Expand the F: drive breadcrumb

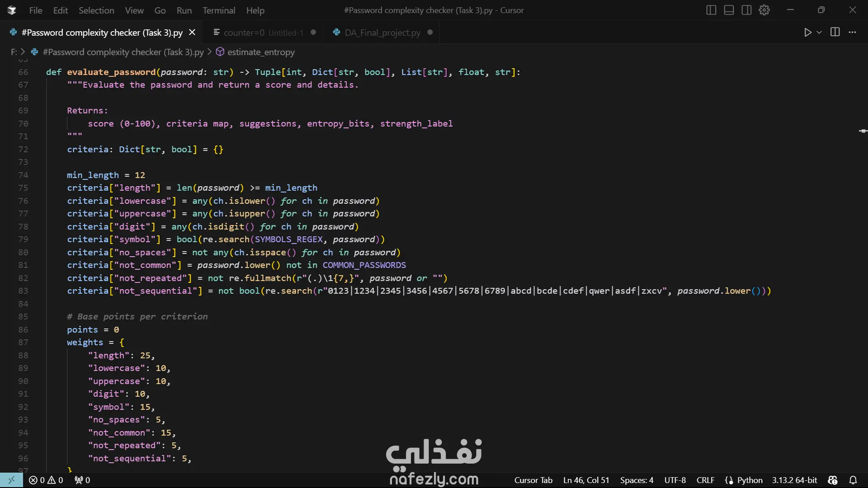(14, 52)
